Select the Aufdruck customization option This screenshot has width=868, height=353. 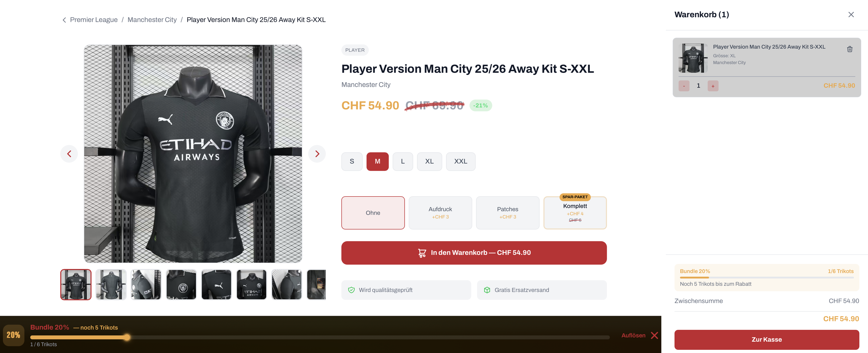tap(440, 213)
